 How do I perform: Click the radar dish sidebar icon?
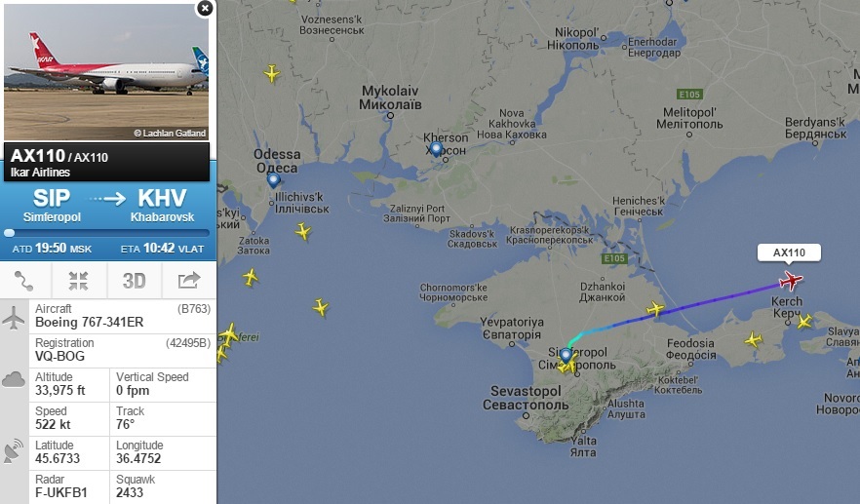(14, 450)
